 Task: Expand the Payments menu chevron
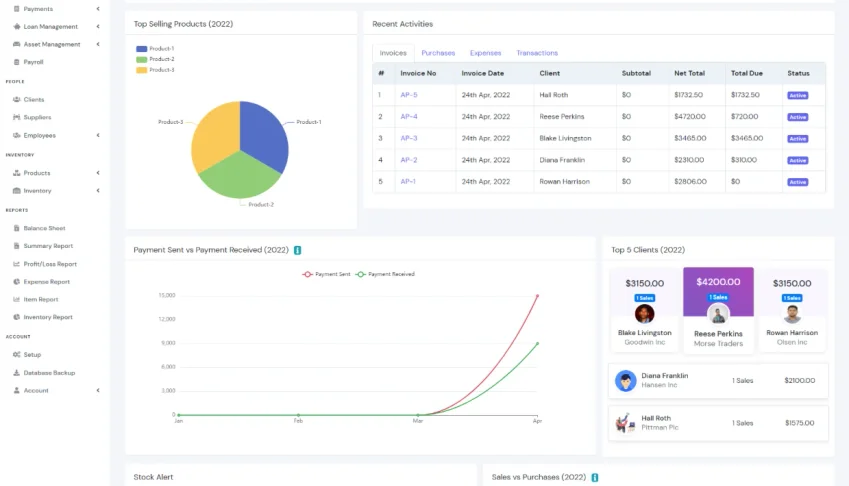(x=98, y=9)
